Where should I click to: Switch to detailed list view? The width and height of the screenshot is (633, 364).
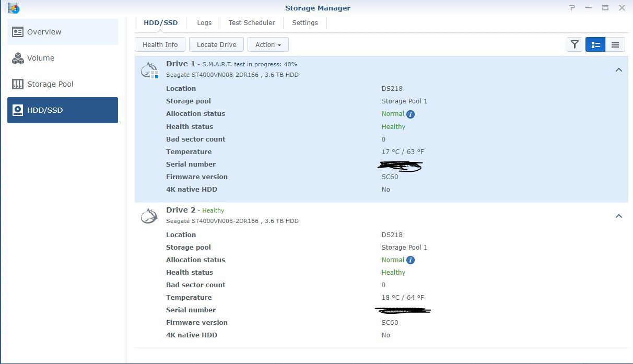tap(595, 44)
